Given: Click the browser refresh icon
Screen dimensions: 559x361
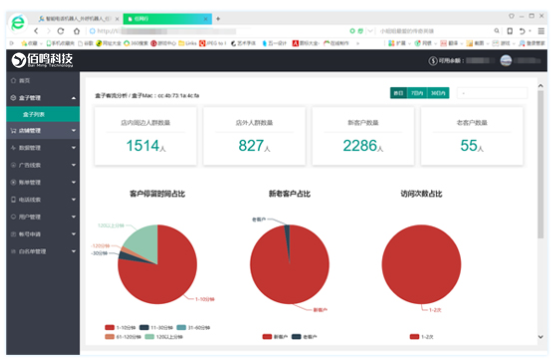Looking at the screenshot, I should point(61,31).
